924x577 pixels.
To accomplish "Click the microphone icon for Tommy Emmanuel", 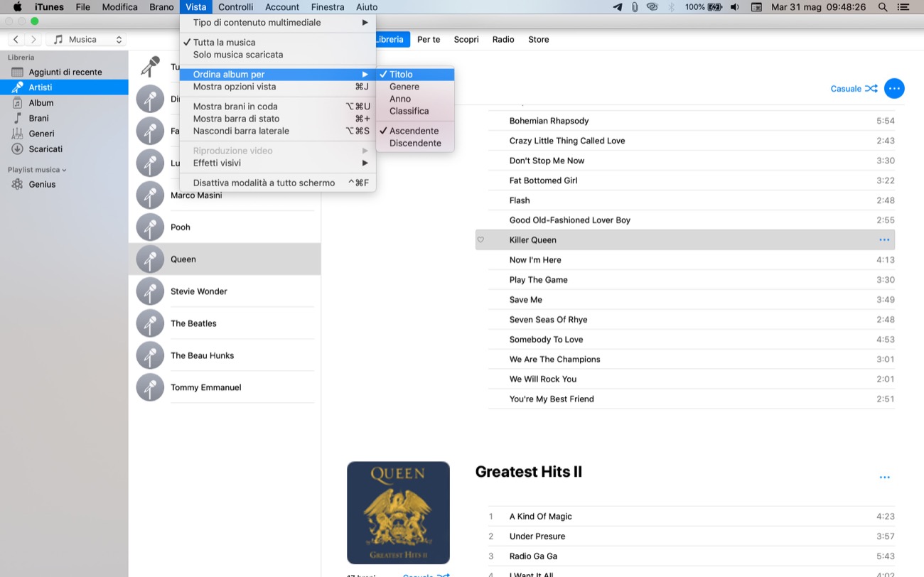I will pos(150,387).
